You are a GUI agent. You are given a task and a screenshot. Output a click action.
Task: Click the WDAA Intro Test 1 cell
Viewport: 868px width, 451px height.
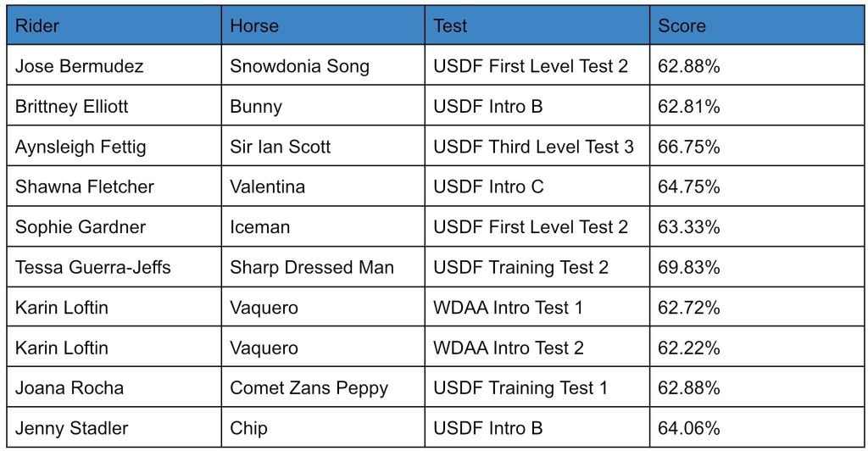(537, 307)
